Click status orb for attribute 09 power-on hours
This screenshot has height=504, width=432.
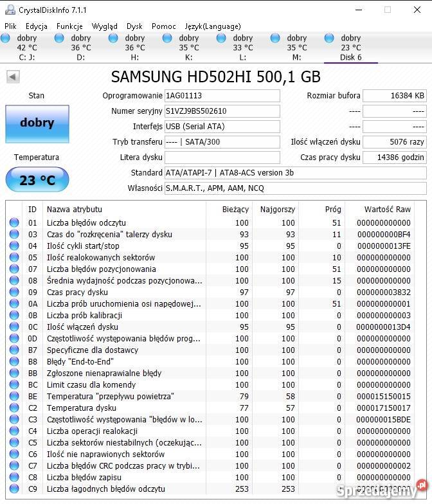(14, 292)
